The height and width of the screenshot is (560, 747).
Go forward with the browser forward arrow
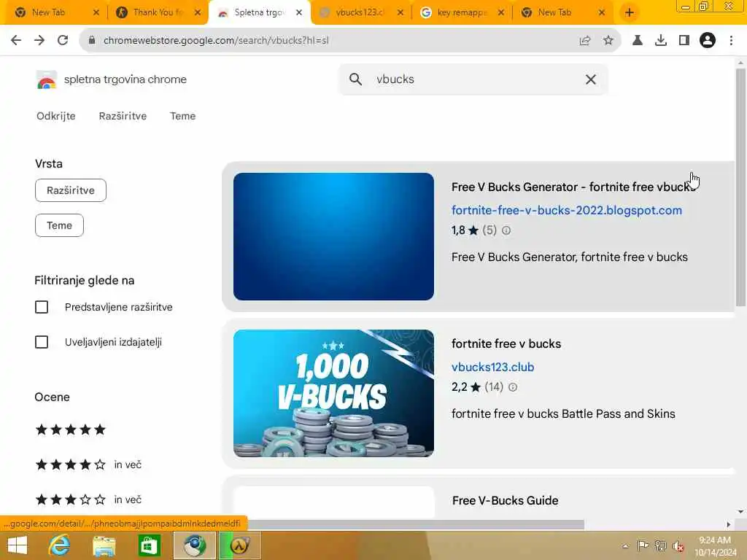pos(39,41)
